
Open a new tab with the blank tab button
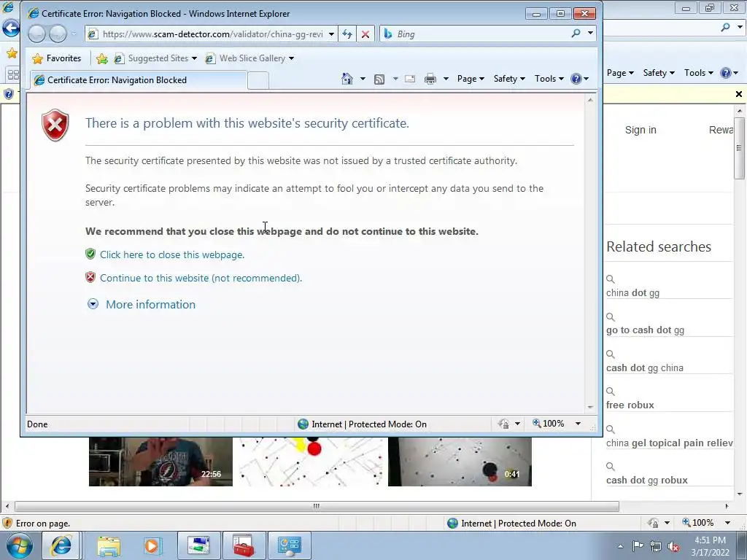click(x=258, y=80)
